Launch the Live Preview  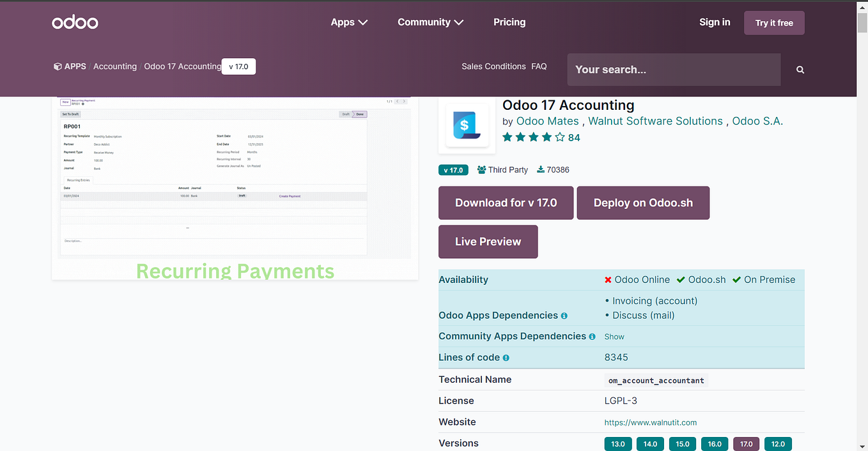coord(488,241)
